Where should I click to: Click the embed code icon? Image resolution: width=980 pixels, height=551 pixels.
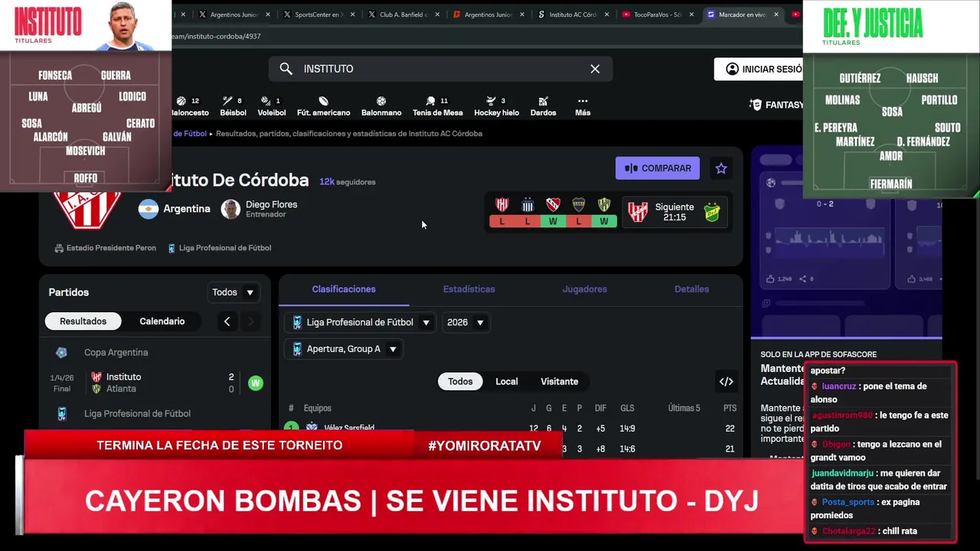pyautogui.click(x=726, y=382)
